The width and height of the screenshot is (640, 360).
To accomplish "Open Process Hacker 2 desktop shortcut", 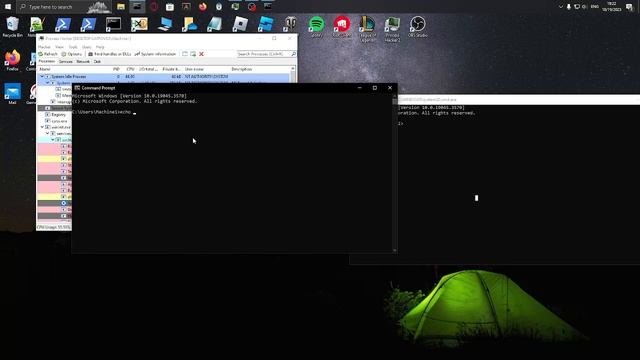I will [392, 29].
